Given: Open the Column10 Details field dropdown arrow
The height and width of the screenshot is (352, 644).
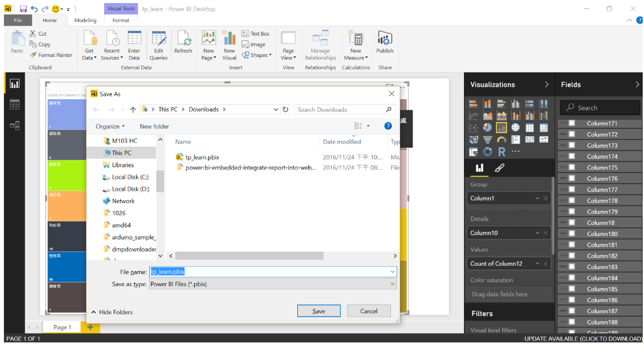Looking at the screenshot, I should [x=538, y=234].
